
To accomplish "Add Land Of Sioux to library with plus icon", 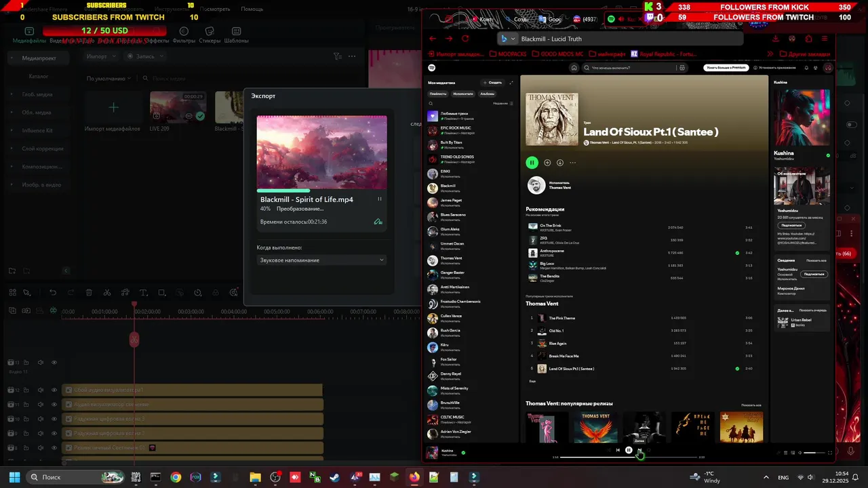I will (x=547, y=163).
